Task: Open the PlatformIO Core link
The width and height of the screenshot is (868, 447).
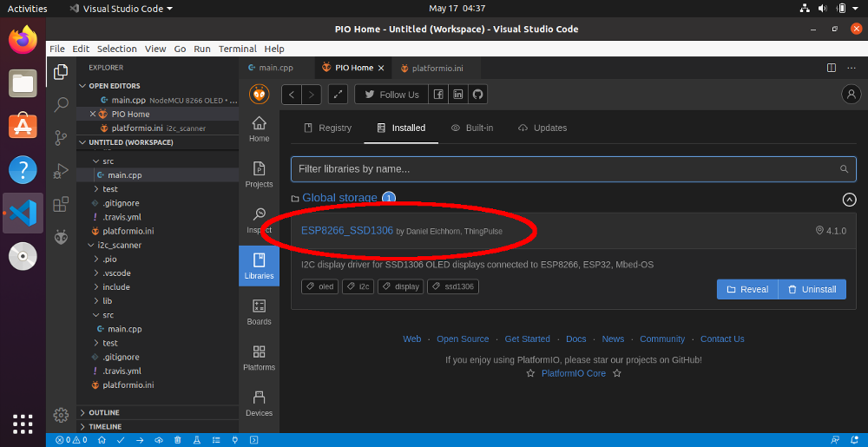Action: click(574, 373)
